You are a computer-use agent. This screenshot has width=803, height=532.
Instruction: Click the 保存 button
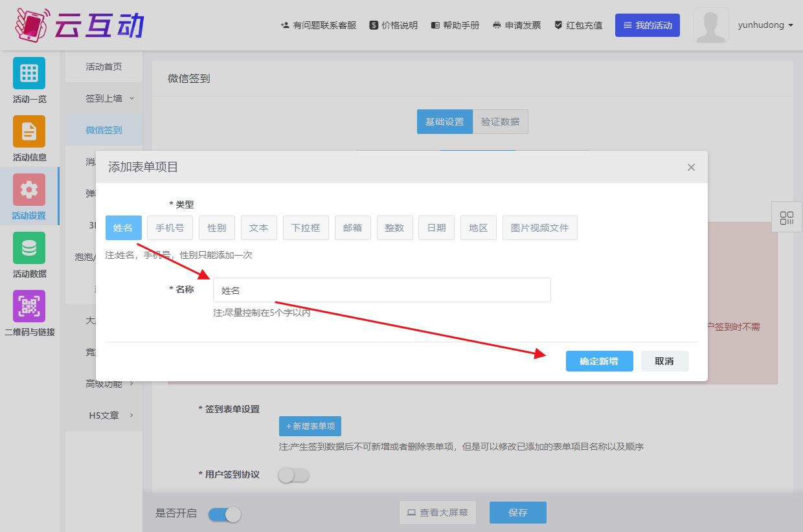click(x=518, y=513)
